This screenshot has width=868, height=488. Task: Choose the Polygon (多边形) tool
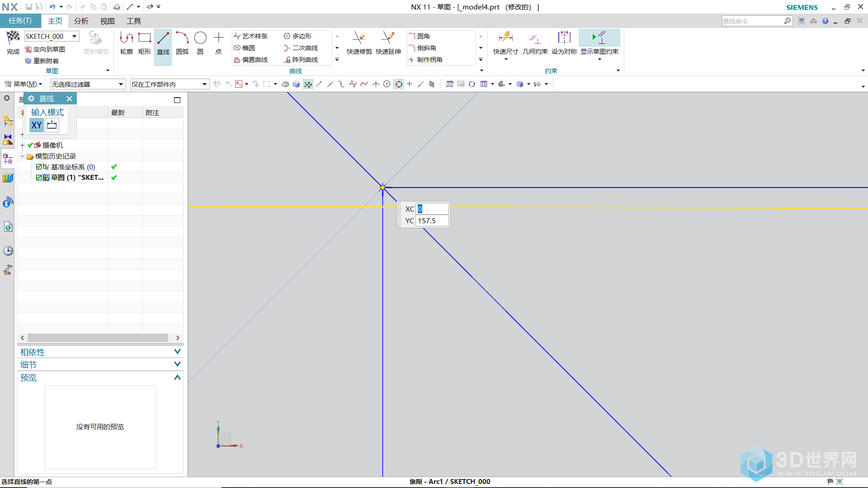[298, 36]
